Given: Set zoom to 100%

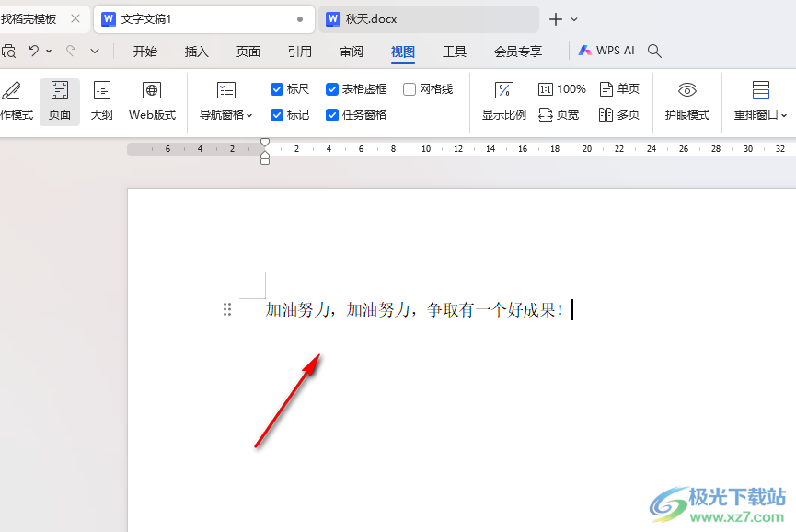Looking at the screenshot, I should pyautogui.click(x=562, y=89).
